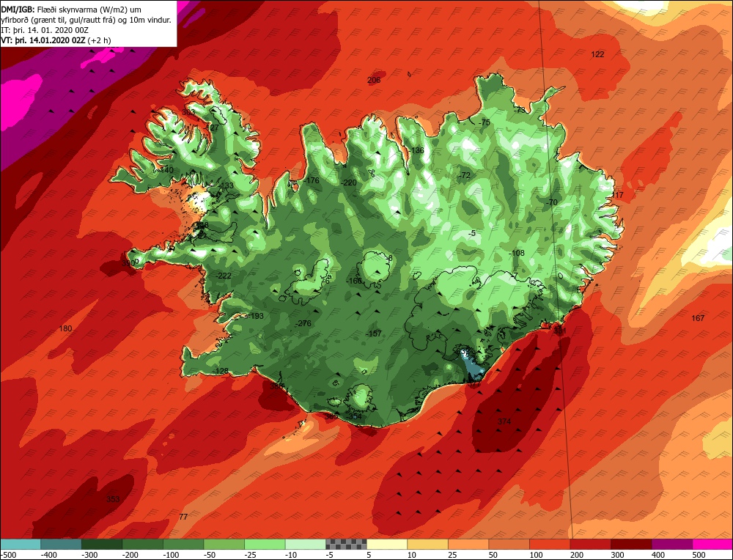Image resolution: width=733 pixels, height=560 pixels.
Task: Click the '180' value on the map
Action: tap(65, 328)
